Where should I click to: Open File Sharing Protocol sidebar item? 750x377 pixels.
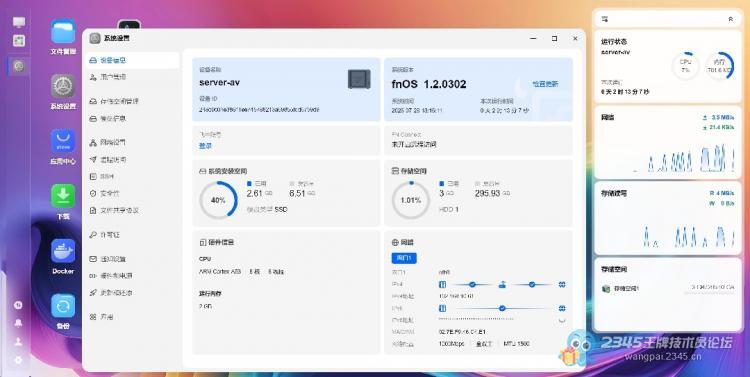(132, 211)
